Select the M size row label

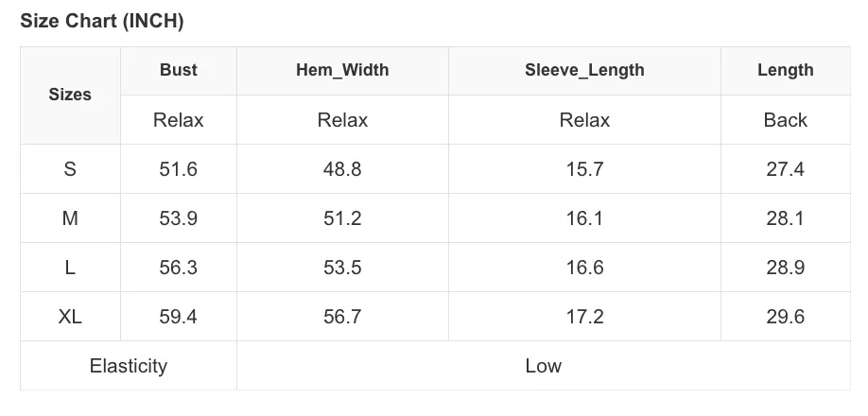pos(70,218)
